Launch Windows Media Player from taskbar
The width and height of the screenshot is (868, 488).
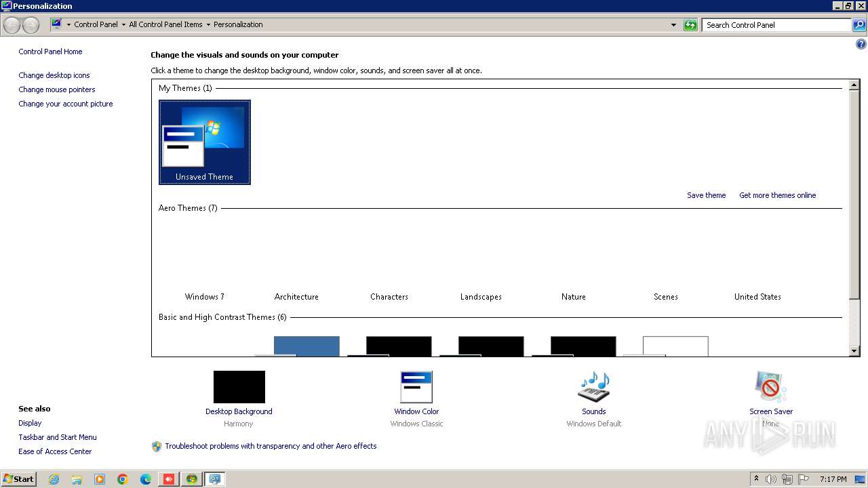click(100, 479)
